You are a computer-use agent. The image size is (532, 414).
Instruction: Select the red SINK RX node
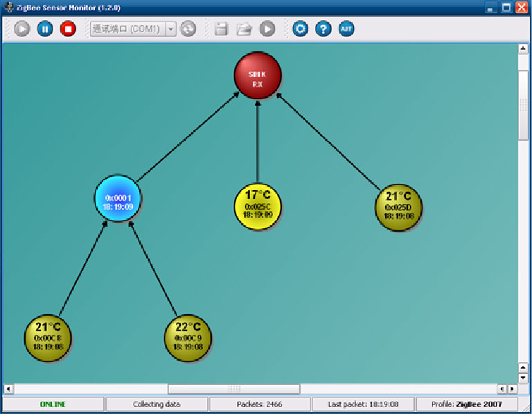click(x=257, y=75)
